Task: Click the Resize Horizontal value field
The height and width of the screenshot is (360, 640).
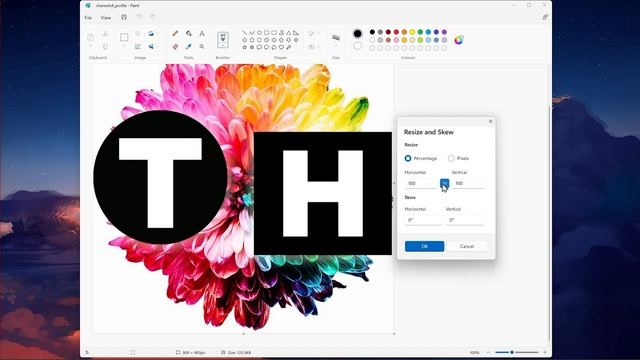Action: (x=422, y=183)
